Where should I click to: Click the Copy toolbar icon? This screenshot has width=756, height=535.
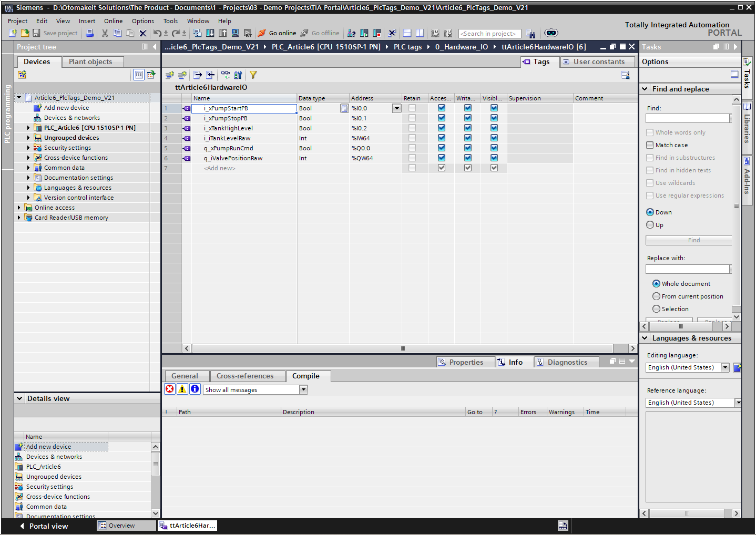tap(117, 33)
